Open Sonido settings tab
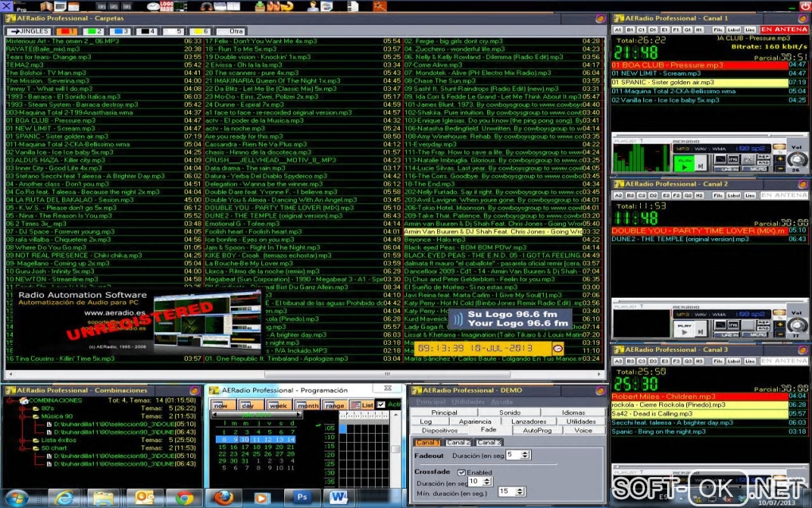Image resolution: width=812 pixels, height=508 pixels. (x=509, y=412)
